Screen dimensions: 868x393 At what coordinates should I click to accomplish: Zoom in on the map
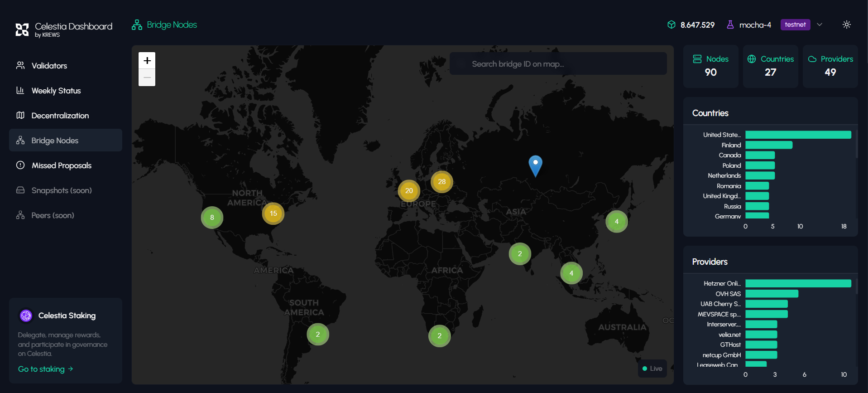click(x=147, y=60)
